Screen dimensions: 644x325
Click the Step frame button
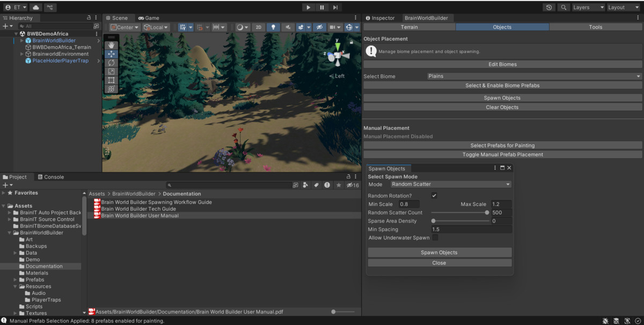coord(335,8)
